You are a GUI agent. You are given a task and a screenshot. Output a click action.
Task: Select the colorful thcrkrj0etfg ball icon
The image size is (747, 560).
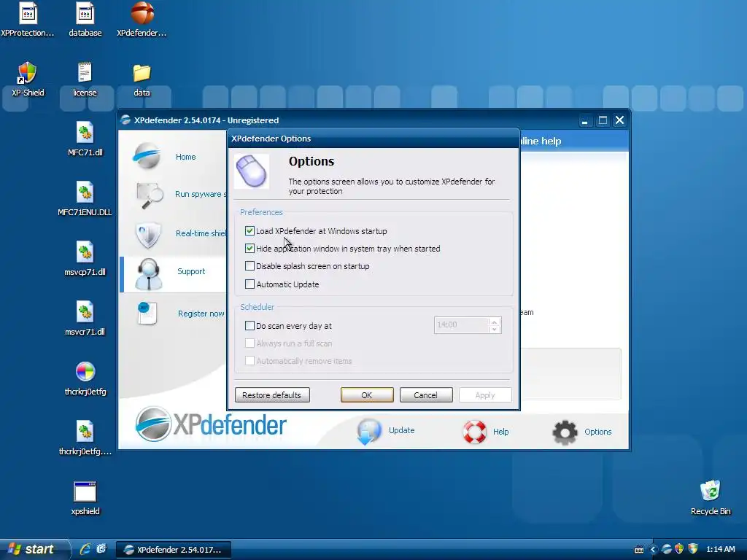(85, 372)
